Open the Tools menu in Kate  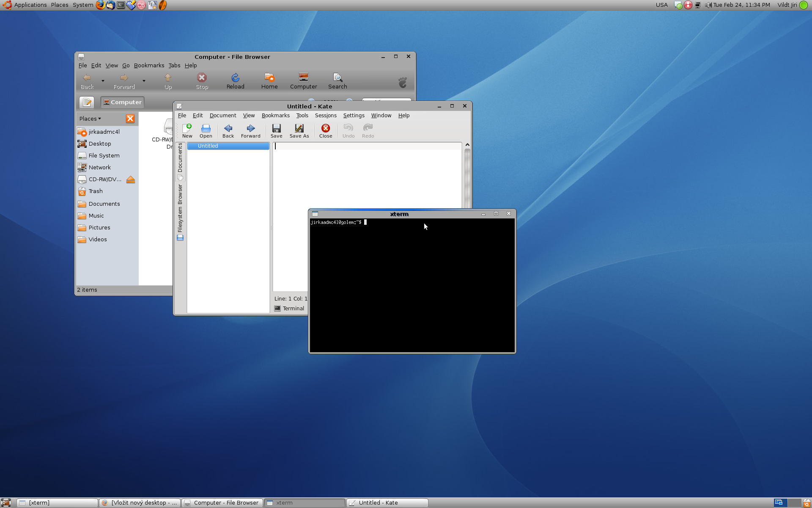click(x=302, y=115)
